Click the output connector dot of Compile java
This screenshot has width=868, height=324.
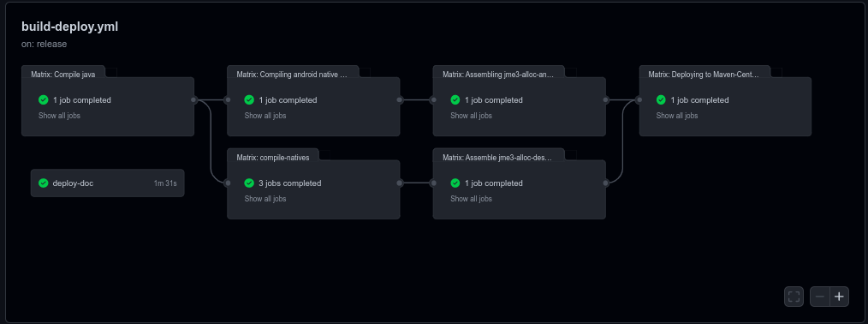pyautogui.click(x=193, y=99)
